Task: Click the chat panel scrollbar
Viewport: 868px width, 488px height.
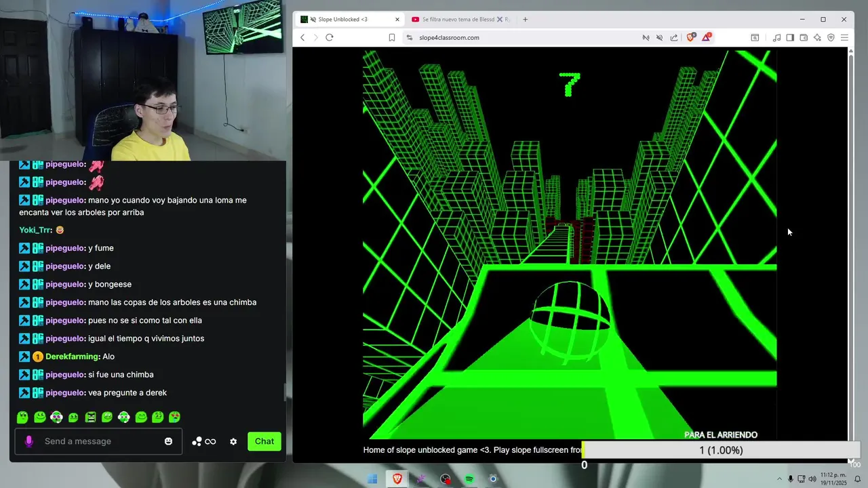Action: click(285, 391)
